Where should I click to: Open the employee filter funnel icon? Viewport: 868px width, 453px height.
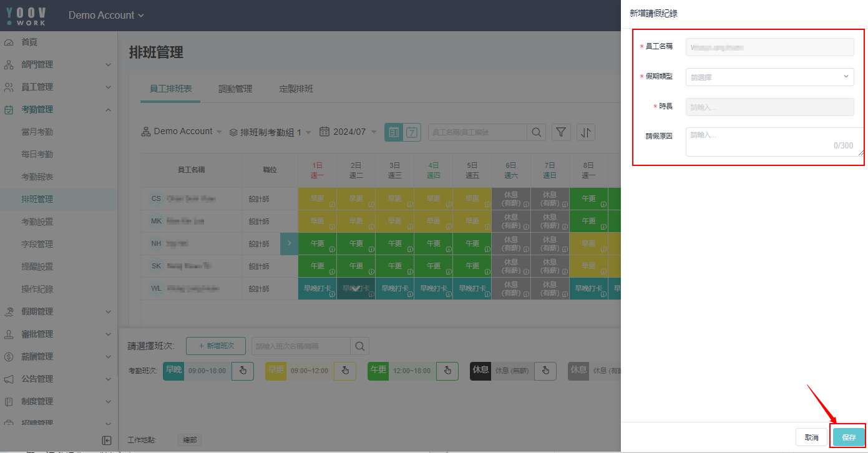coord(561,132)
